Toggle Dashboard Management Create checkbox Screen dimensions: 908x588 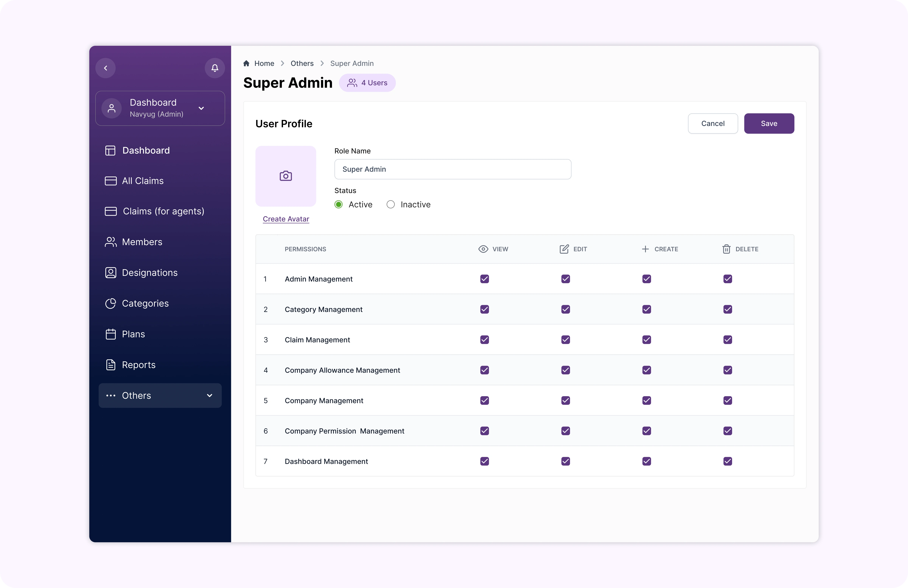click(x=647, y=461)
